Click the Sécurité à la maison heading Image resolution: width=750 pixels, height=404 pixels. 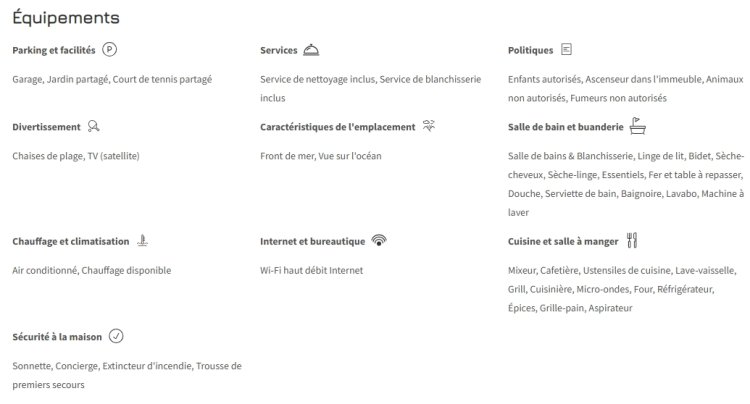(57, 337)
